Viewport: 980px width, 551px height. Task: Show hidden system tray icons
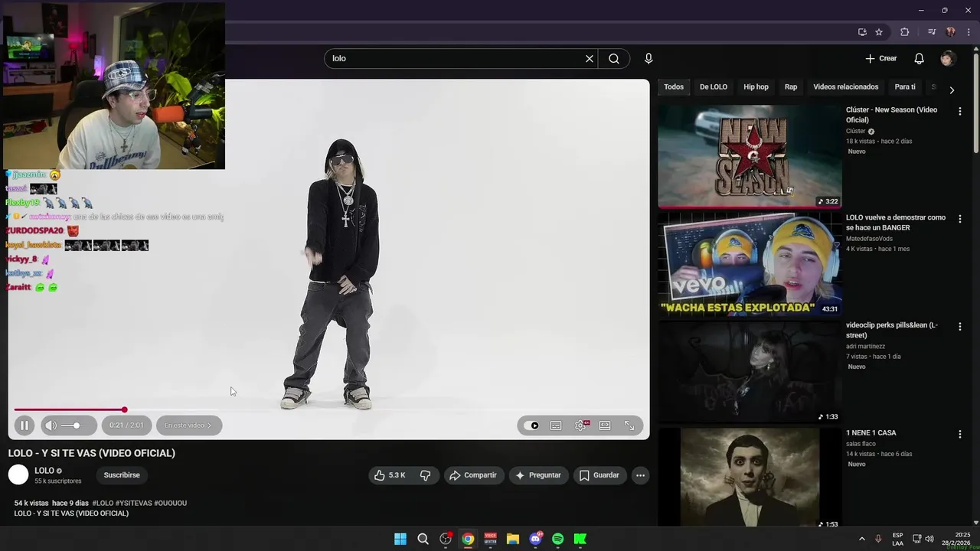pos(861,540)
